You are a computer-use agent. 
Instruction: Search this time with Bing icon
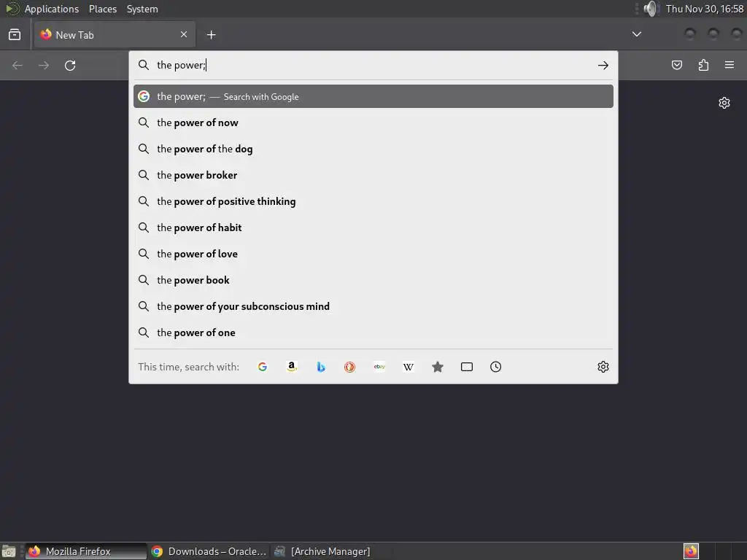click(321, 367)
